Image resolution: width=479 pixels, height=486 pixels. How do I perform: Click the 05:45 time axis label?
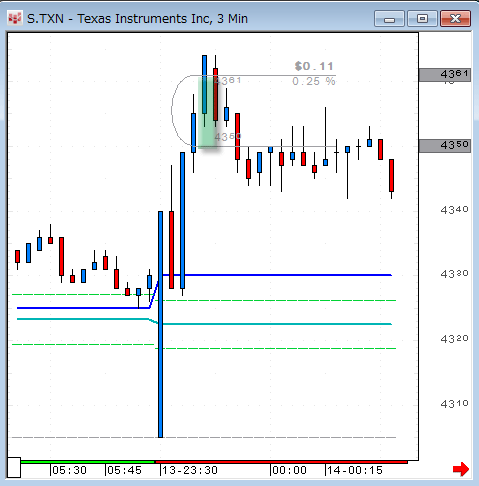[124, 470]
